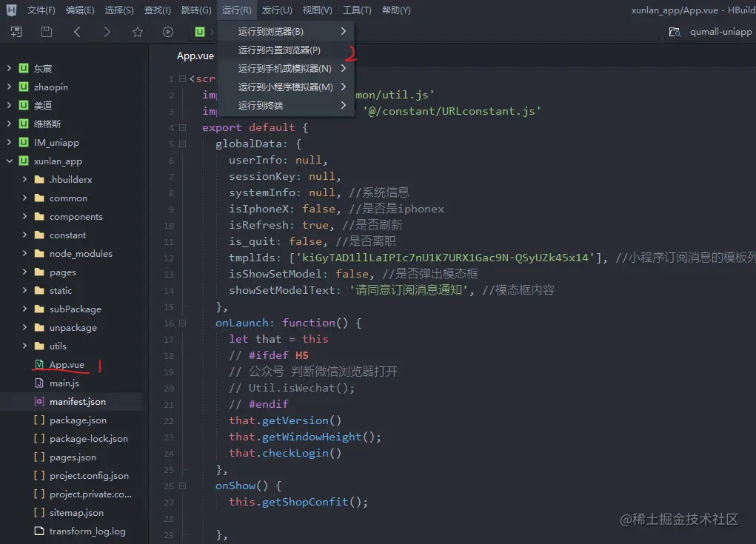The width and height of the screenshot is (756, 544).
Task: Open the 发行(U) menu
Action: (277, 10)
